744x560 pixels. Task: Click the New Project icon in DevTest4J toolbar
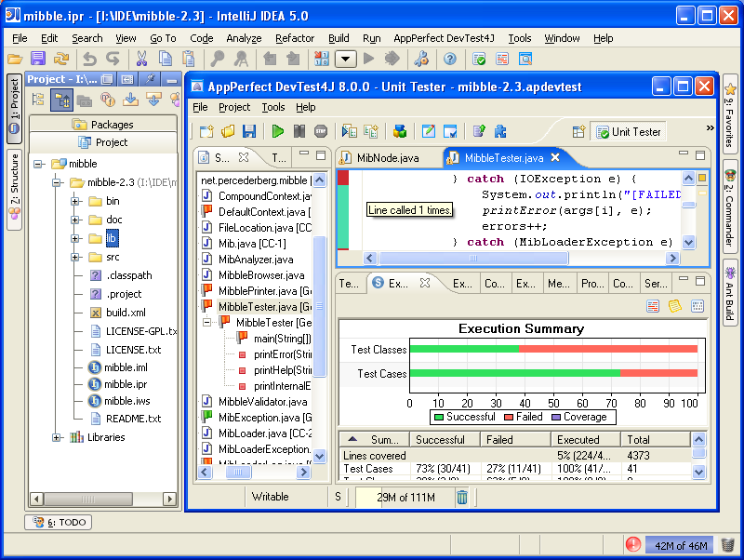point(206,131)
